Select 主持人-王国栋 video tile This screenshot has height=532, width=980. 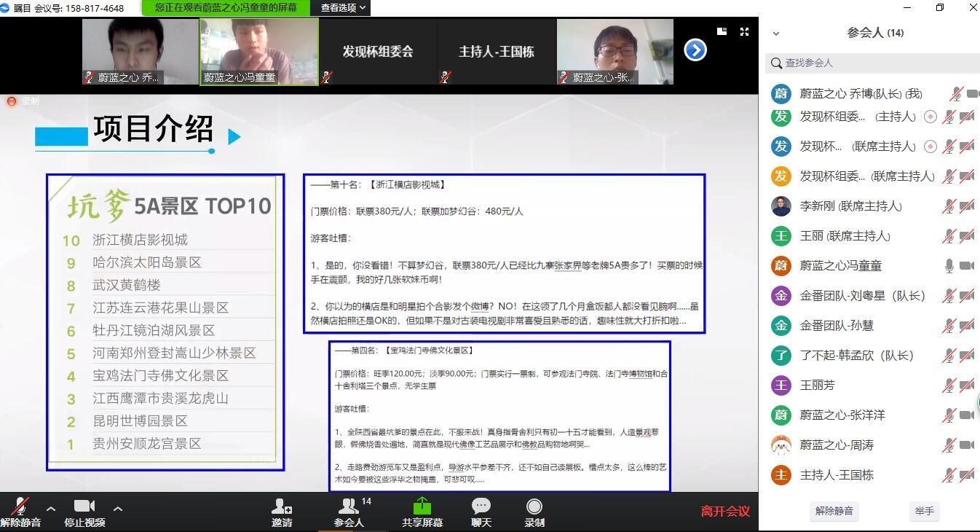pyautogui.click(x=497, y=52)
